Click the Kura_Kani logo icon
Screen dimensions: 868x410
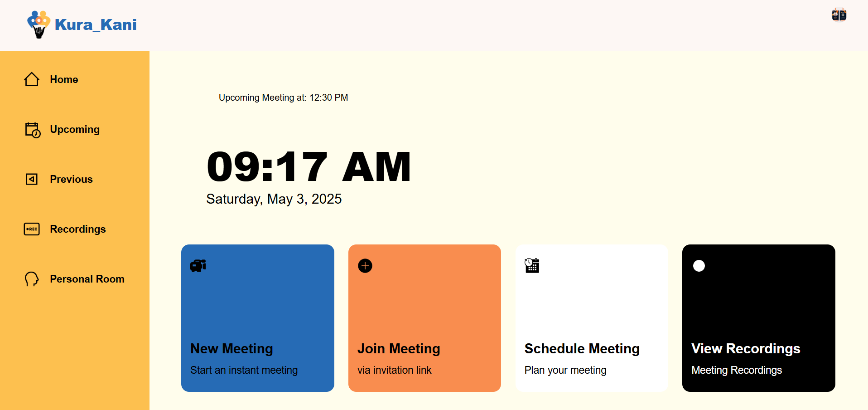point(39,24)
